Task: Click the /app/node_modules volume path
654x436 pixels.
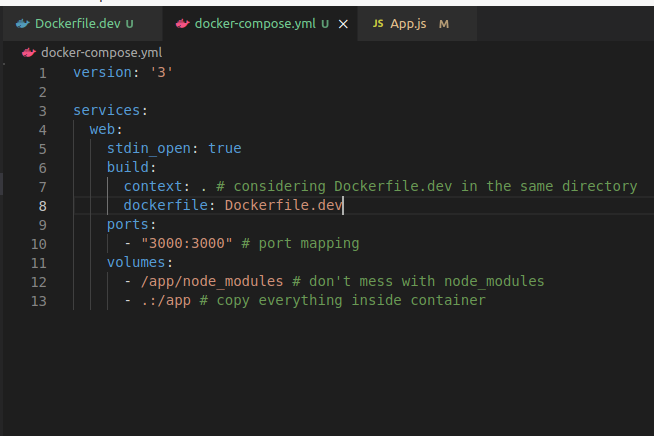Action: (x=212, y=282)
